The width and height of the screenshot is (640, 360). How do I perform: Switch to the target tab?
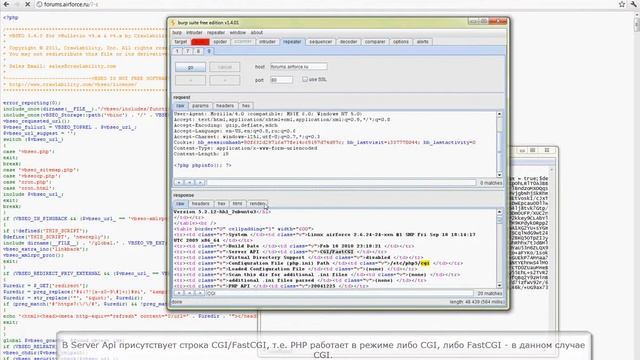[181, 42]
